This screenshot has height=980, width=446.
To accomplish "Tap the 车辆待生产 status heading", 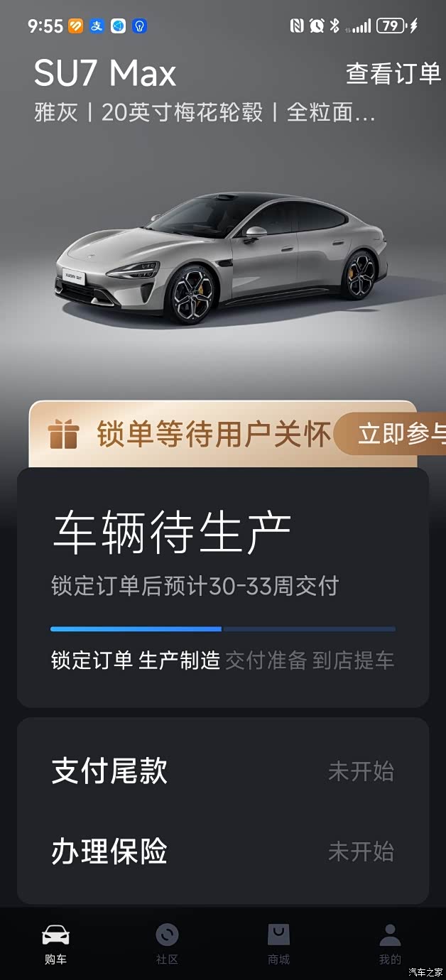I will coord(172,533).
